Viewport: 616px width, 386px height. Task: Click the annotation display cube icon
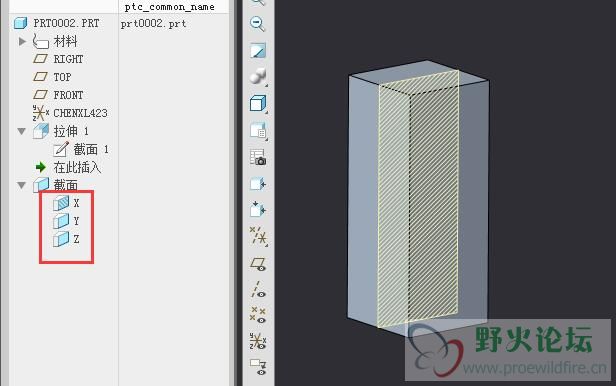pyautogui.click(x=258, y=184)
